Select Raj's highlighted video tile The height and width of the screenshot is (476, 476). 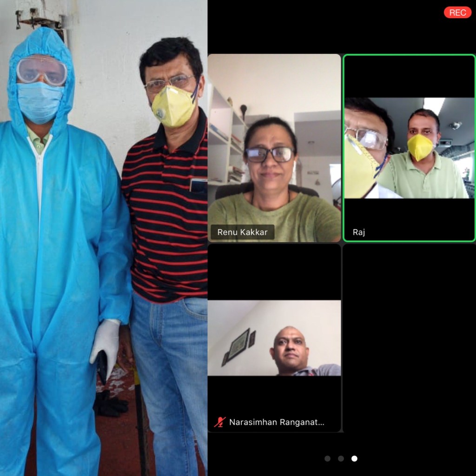(x=409, y=148)
